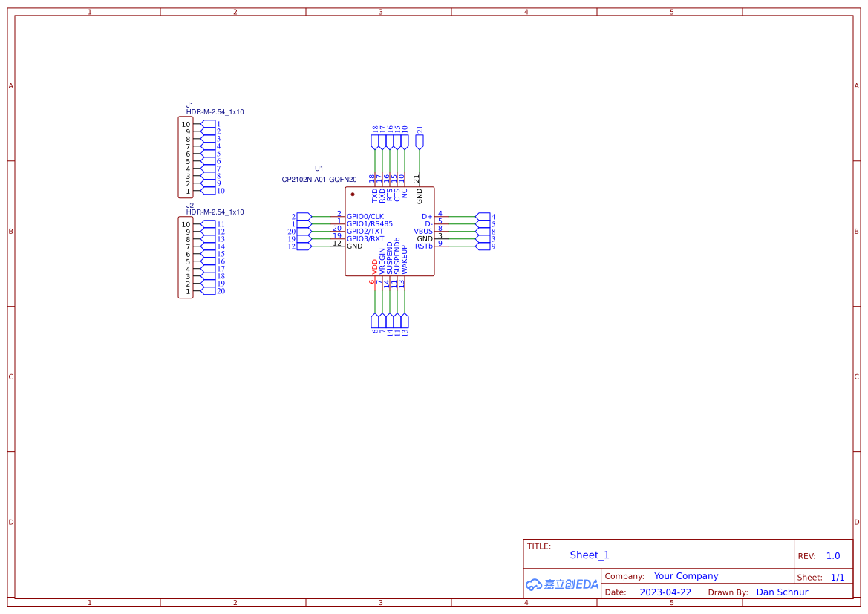Click the Sheet_1 title text
868x614 pixels.
point(589,555)
